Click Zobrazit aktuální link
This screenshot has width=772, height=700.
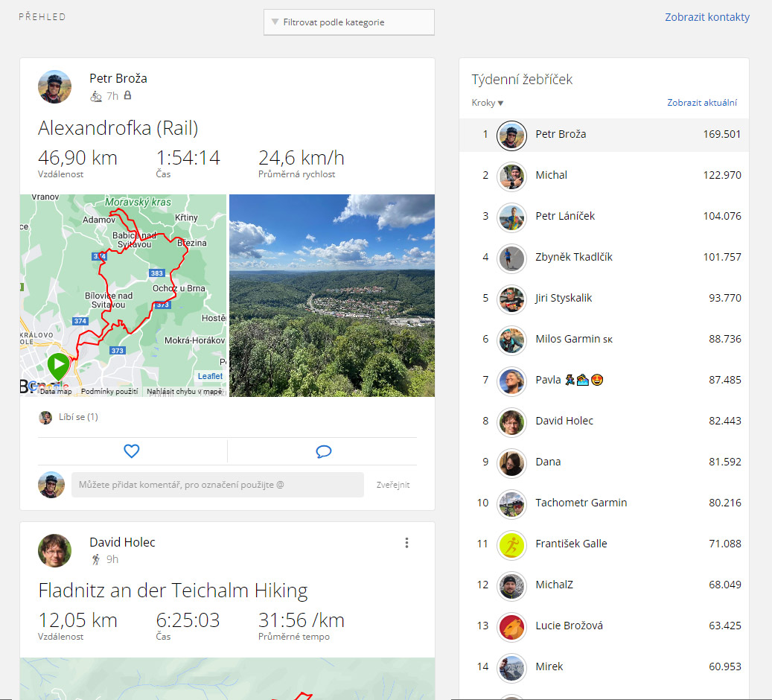[702, 103]
